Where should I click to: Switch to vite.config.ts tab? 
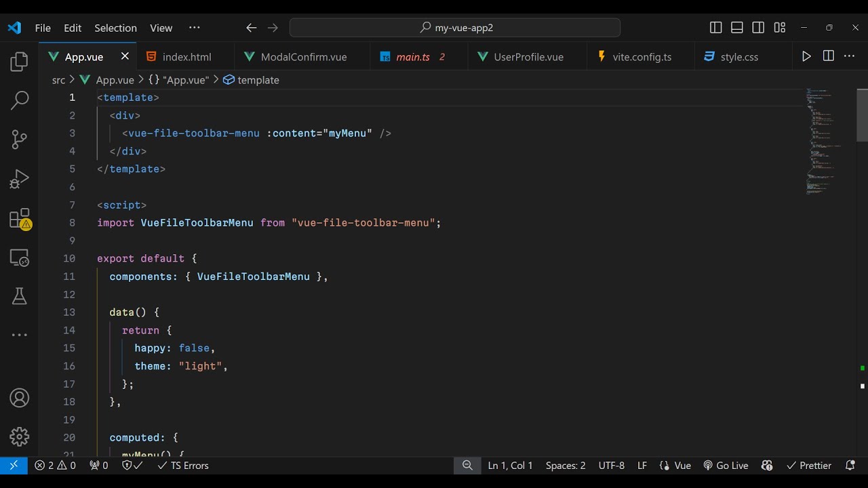coord(641,57)
